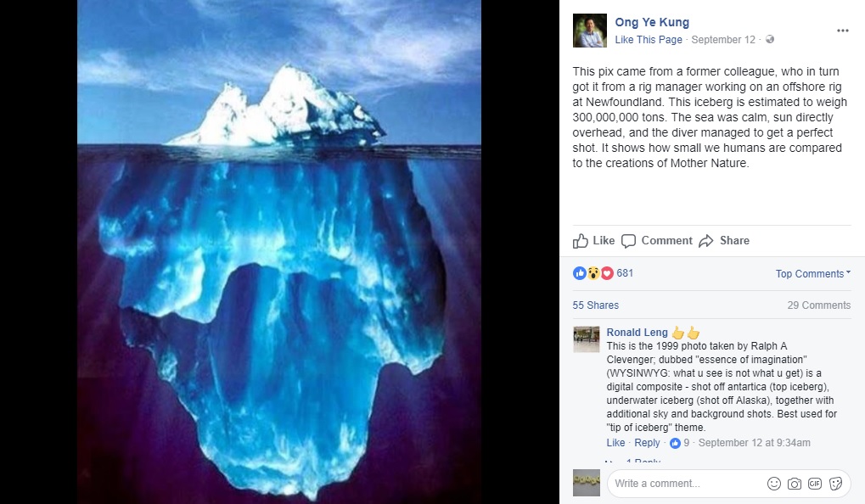The image size is (865, 504).
Task: Click the Share arrow icon
Action: (706, 241)
